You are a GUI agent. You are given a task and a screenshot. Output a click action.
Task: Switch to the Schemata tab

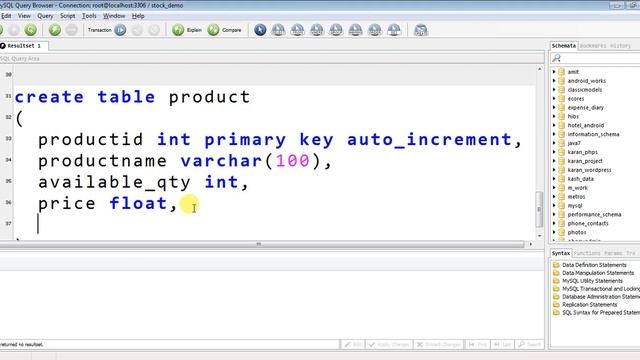pyautogui.click(x=564, y=46)
